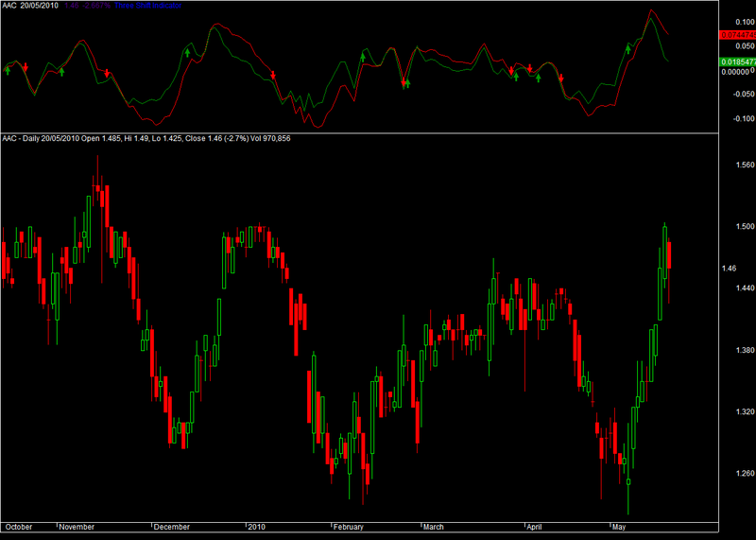
Task: Click the 1.46 last price label
Action: pos(729,269)
